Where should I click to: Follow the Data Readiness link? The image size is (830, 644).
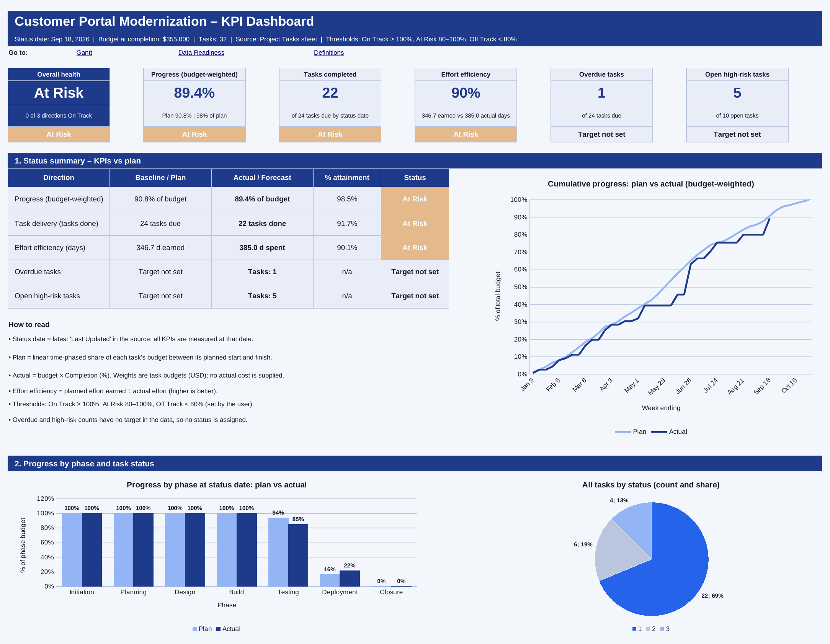click(x=201, y=53)
